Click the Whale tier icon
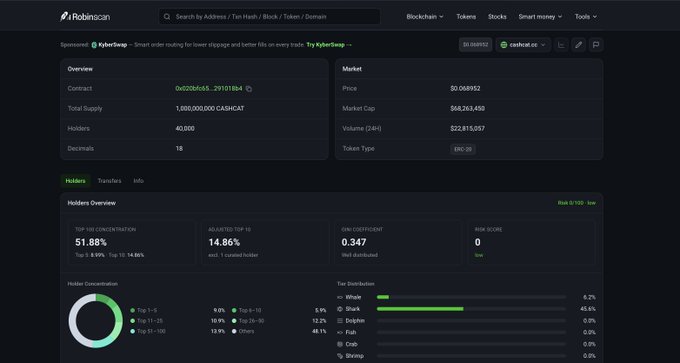The height and width of the screenshot is (363, 680). point(340,297)
